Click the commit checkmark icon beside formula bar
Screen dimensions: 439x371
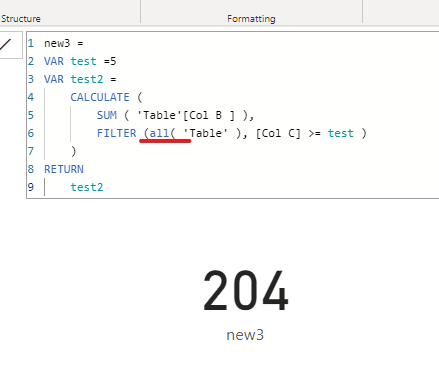[7, 44]
